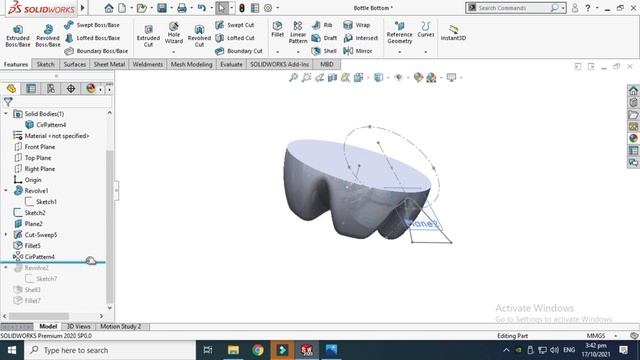Switch to the Surfaces tab
Screen dimensions: 640x360
click(75, 64)
